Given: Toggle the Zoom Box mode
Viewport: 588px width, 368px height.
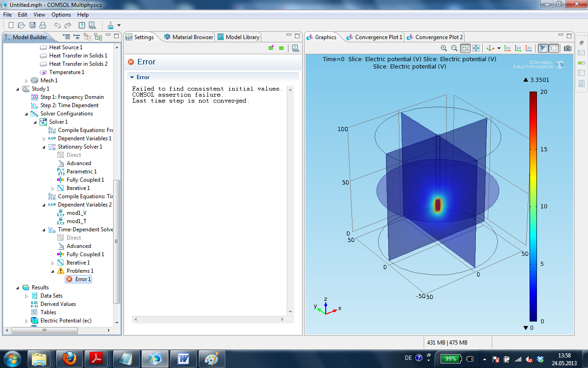Looking at the screenshot, I should [465, 48].
